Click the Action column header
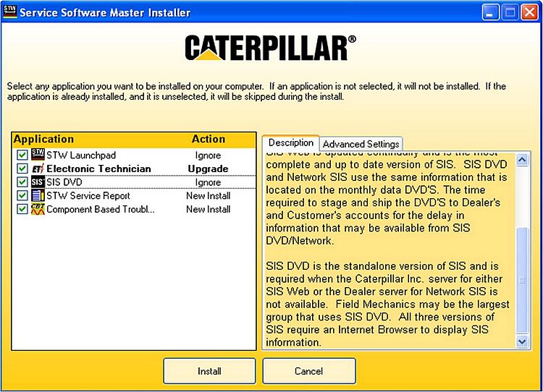 (x=209, y=139)
